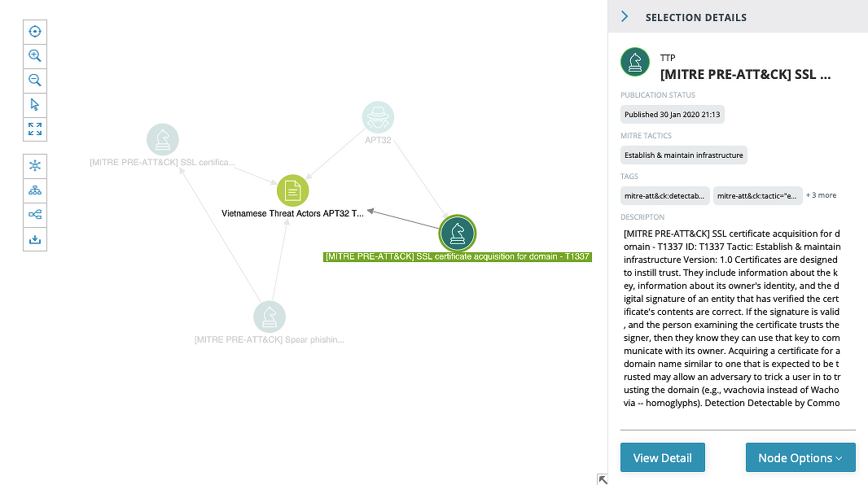Viewport: 868px width, 485px height.
Task: Click the '[MITRE PRE-ATT&CK] SSL certifica...' faded label
Action: 163,163
